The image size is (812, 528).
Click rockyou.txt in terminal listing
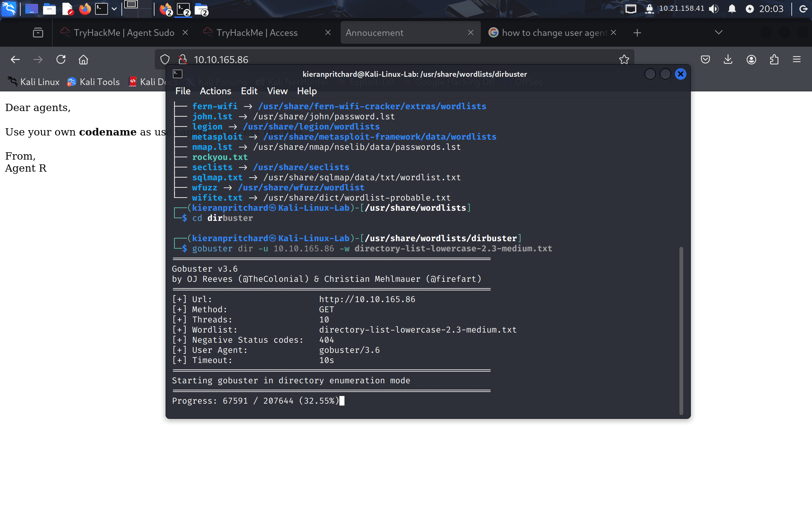pyautogui.click(x=220, y=157)
